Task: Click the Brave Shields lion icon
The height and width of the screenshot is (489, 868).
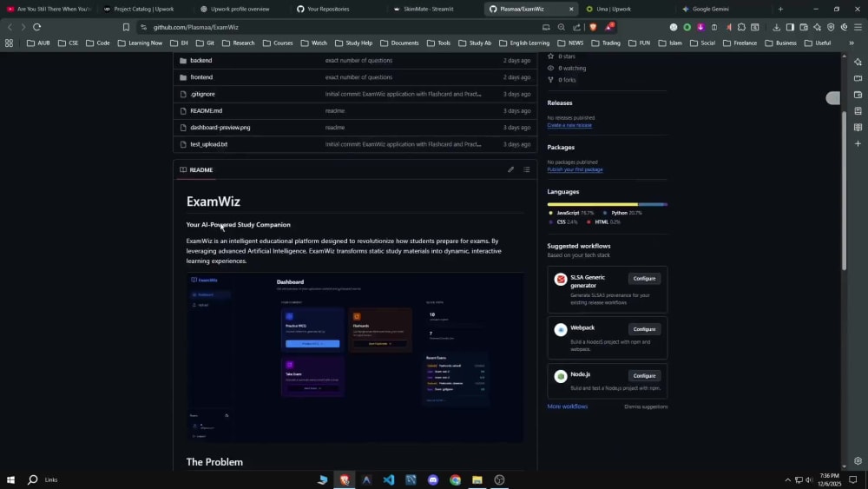Action: pos(593,27)
